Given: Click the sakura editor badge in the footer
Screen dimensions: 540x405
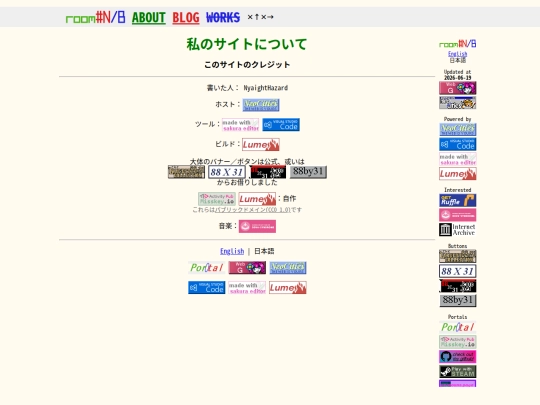Looking at the screenshot, I should click(x=247, y=288).
